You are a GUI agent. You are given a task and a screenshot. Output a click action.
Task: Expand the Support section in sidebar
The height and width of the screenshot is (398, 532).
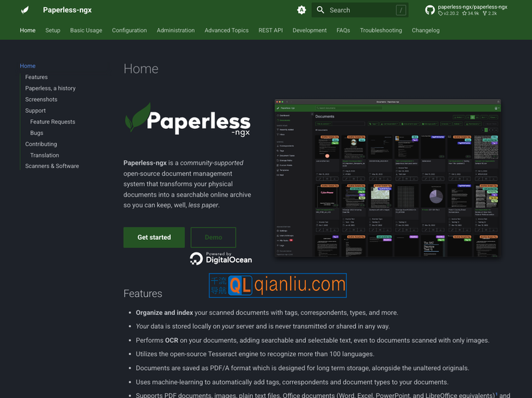coord(35,110)
